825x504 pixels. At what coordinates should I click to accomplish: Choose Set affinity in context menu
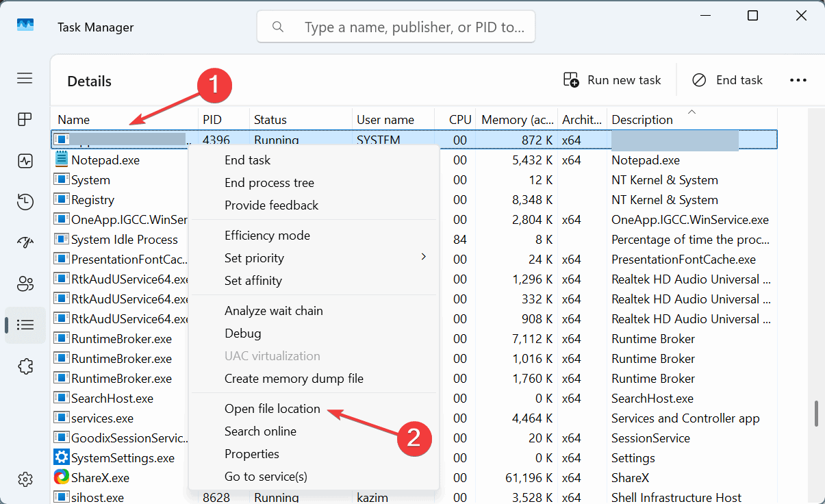pyautogui.click(x=253, y=280)
